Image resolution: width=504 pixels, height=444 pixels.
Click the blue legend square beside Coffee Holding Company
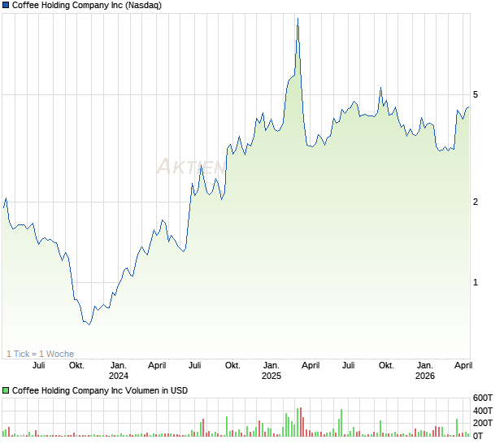(6, 5)
